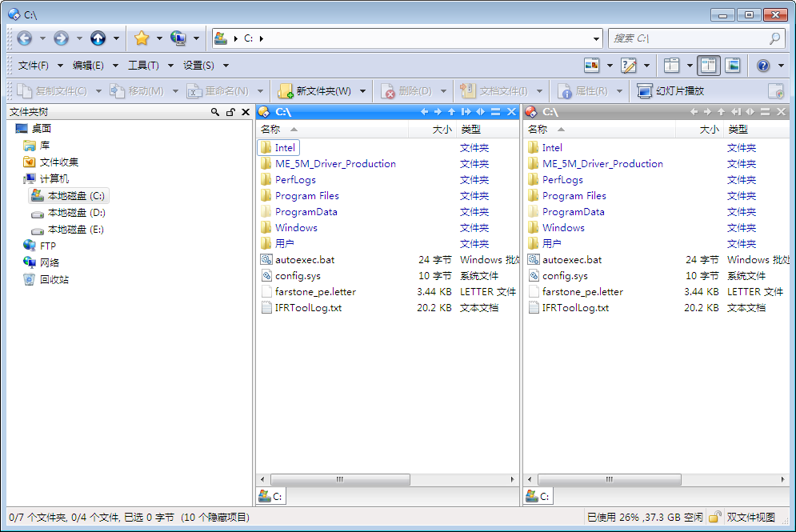
Task: Expand the layout options dropdown arrow
Action: tap(690, 66)
